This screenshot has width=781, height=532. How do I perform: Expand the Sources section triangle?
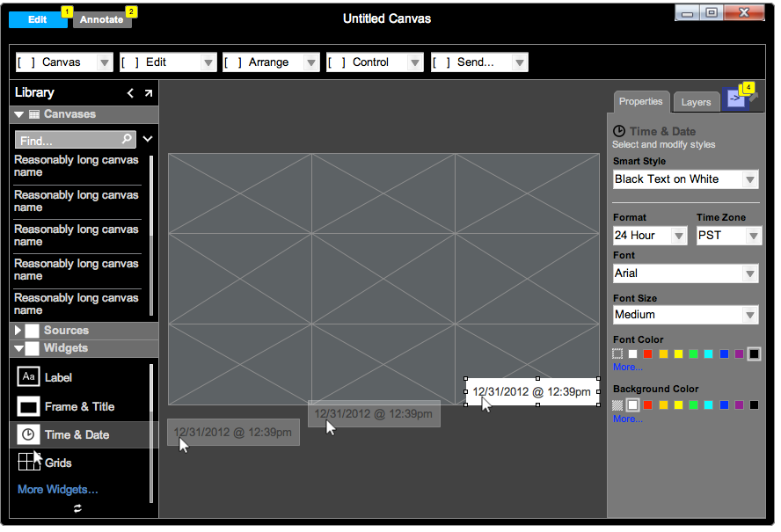(x=18, y=331)
